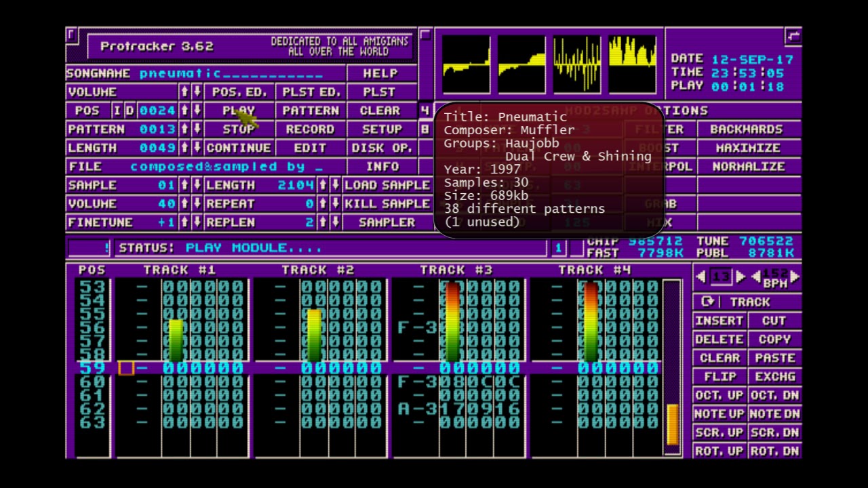The height and width of the screenshot is (488, 868).
Task: Click the BACKWARDS option
Action: click(748, 129)
